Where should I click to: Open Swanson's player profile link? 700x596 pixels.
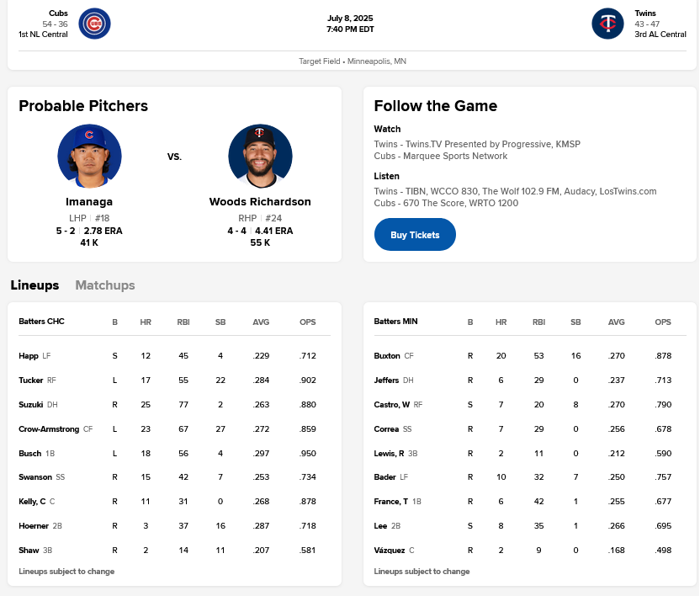pyautogui.click(x=34, y=477)
